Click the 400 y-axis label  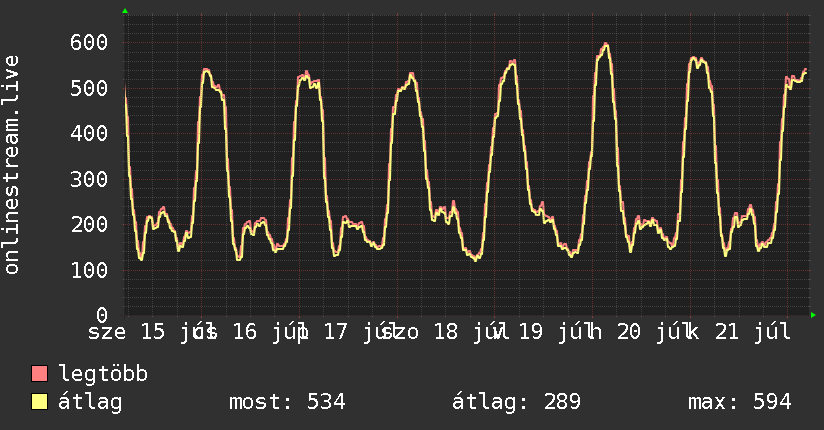click(89, 133)
